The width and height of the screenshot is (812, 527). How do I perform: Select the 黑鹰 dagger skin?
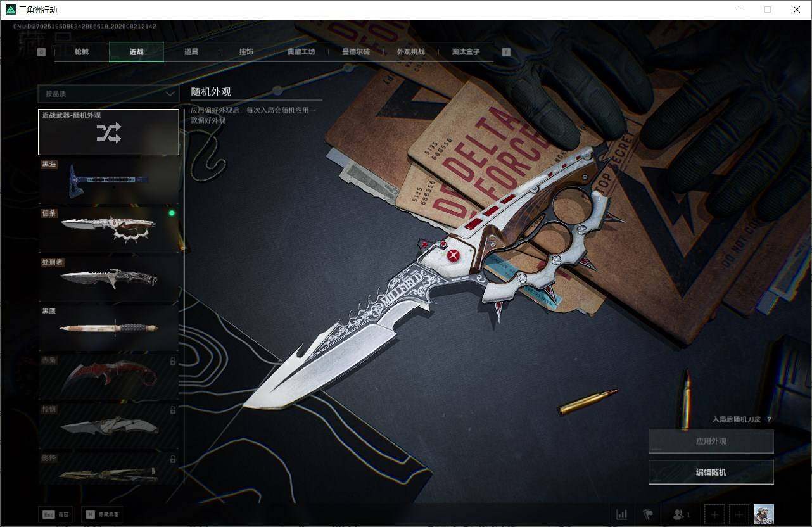click(108, 327)
